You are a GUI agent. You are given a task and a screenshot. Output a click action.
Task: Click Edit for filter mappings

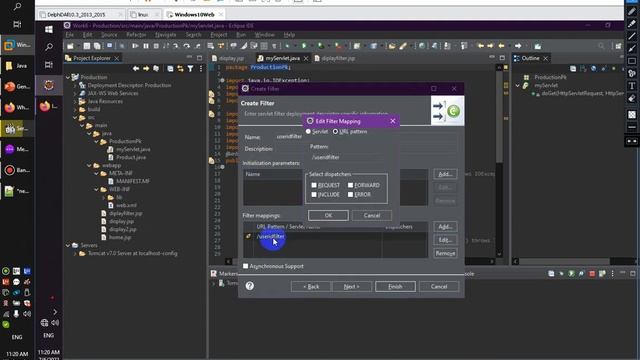[445, 240]
